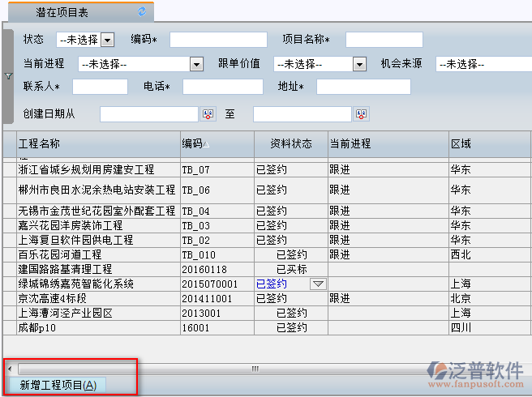Click the 工程名称 column header
This screenshot has width=532, height=397.
pos(97,143)
